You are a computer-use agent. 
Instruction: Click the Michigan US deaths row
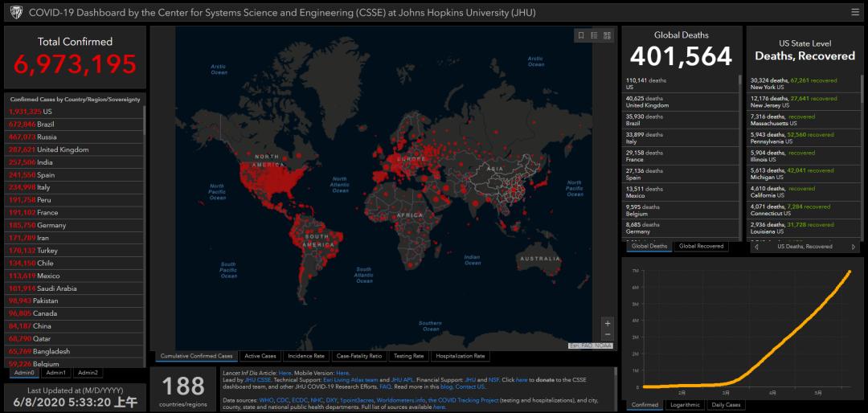point(805,174)
